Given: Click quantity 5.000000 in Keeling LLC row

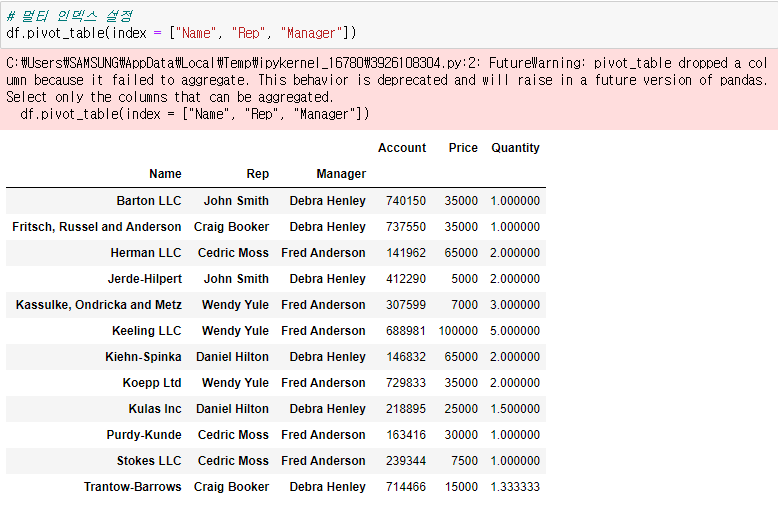Looking at the screenshot, I should pyautogui.click(x=515, y=331).
